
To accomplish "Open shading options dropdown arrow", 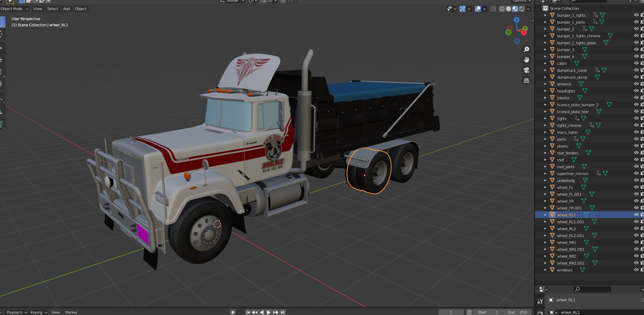I will point(528,9).
